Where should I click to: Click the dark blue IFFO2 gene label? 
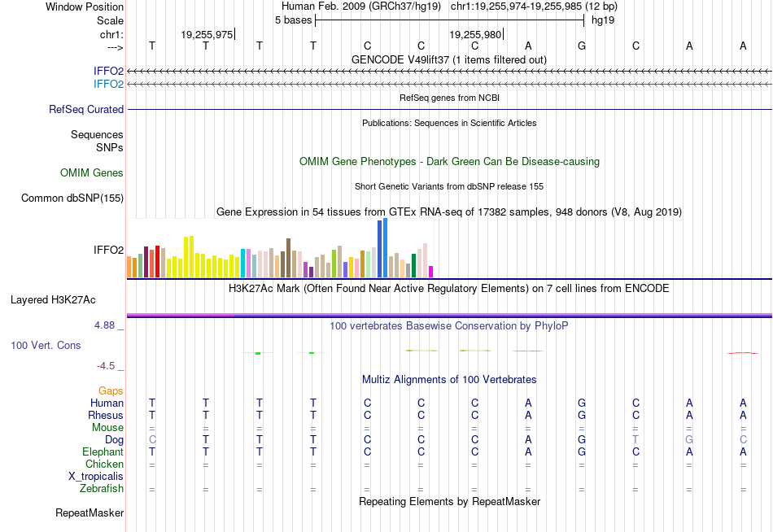pos(108,72)
